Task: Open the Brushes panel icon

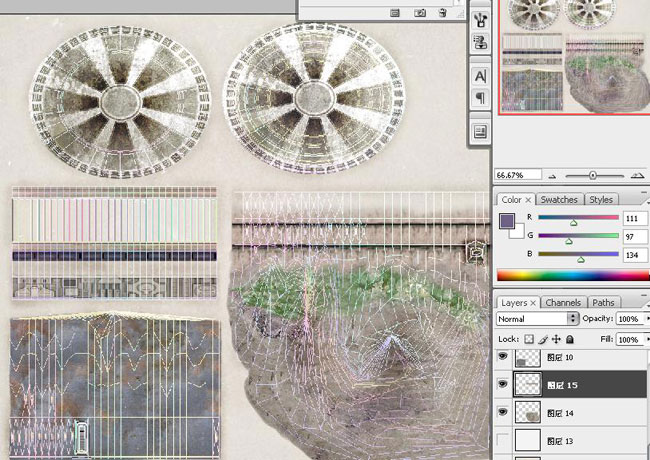Action: click(x=480, y=19)
